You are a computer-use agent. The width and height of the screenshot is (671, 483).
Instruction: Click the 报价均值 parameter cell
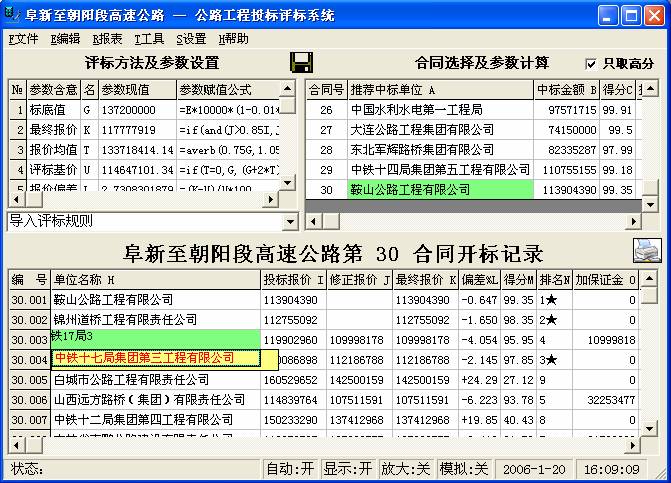click(x=54, y=150)
